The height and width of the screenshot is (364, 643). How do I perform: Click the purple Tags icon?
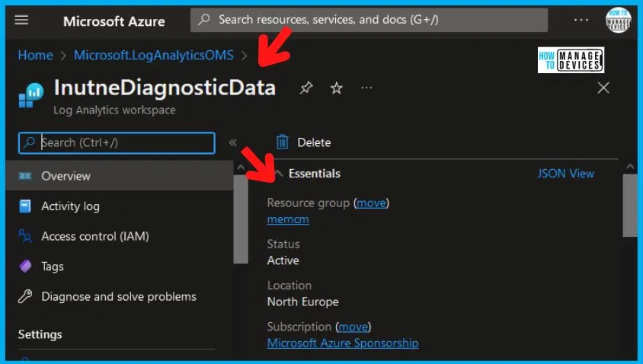(25, 266)
